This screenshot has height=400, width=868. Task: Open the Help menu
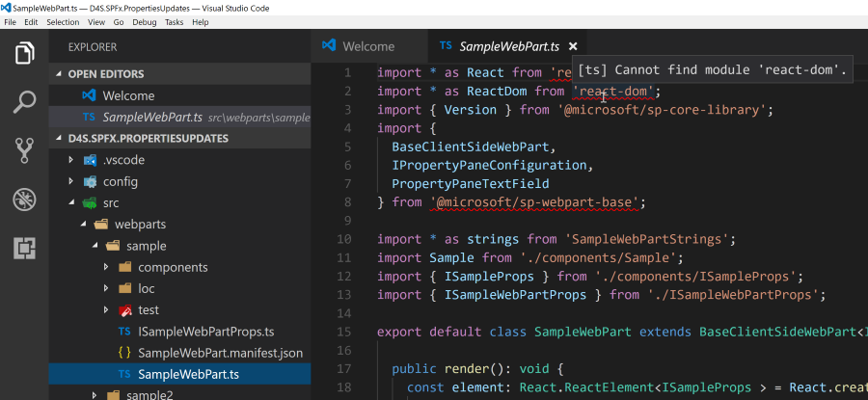(x=201, y=22)
